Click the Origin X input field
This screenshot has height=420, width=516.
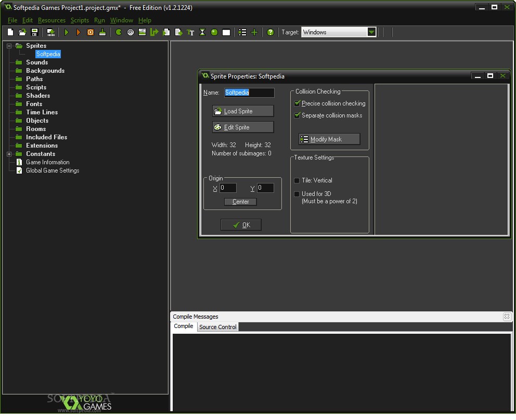coord(228,188)
